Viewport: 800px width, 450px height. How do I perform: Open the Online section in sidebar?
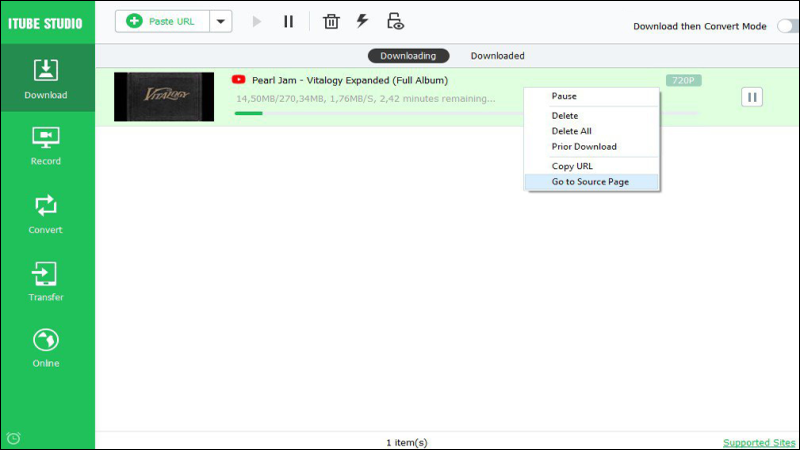click(46, 348)
